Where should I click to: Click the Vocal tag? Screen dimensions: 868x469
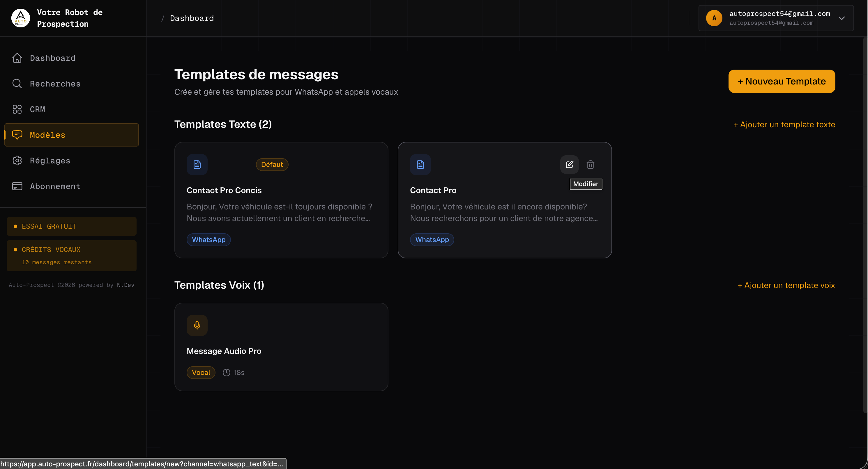(x=201, y=373)
